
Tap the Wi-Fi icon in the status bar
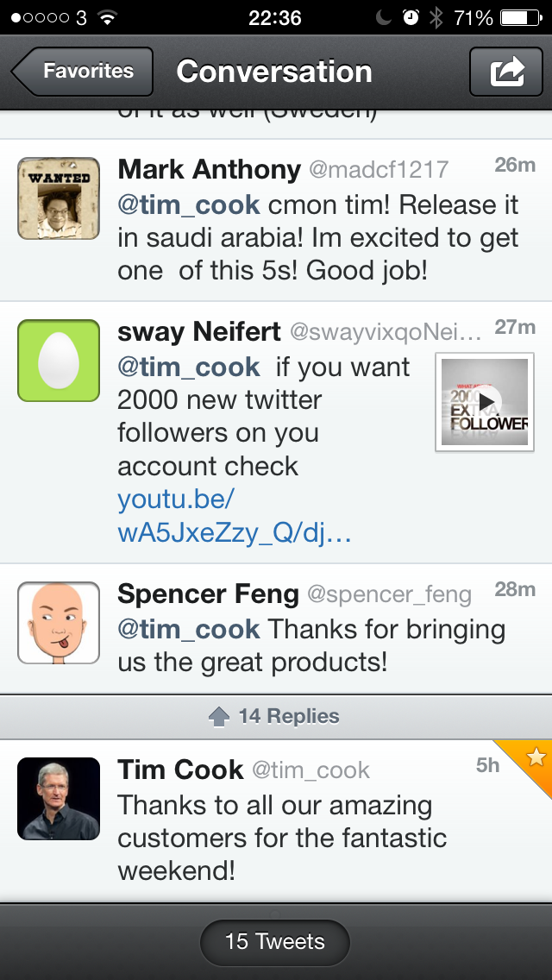108,17
